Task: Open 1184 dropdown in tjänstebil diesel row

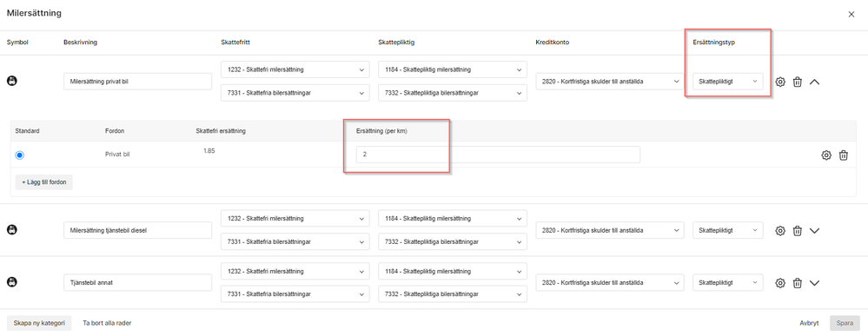Action: coord(453,219)
